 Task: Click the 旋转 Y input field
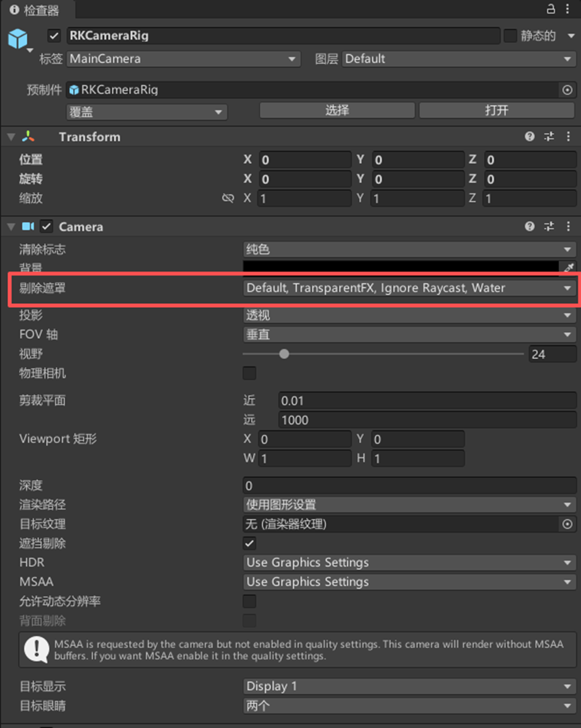[x=418, y=179]
